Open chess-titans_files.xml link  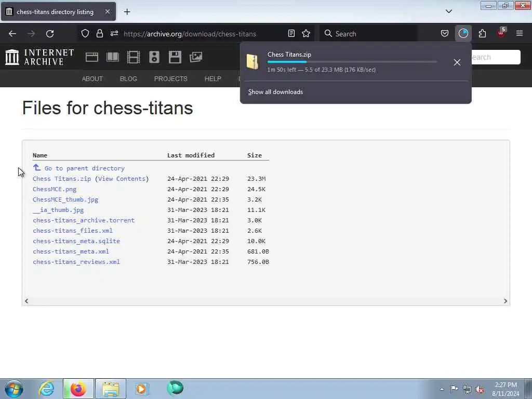(73, 231)
